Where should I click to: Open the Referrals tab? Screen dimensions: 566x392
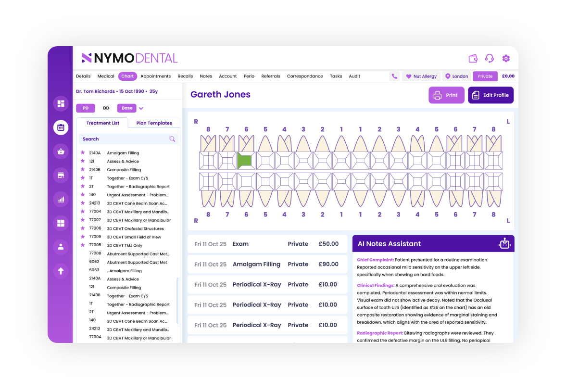tap(271, 76)
